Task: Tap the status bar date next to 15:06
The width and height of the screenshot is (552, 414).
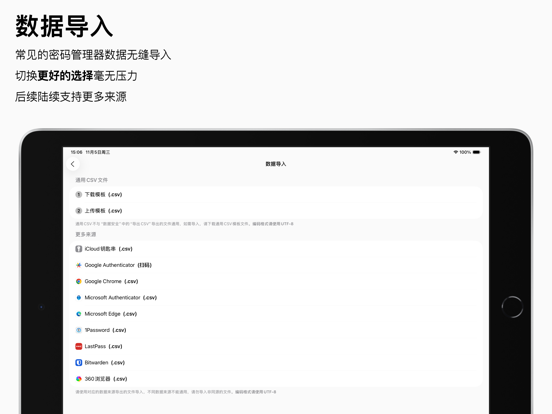Action: point(98,152)
